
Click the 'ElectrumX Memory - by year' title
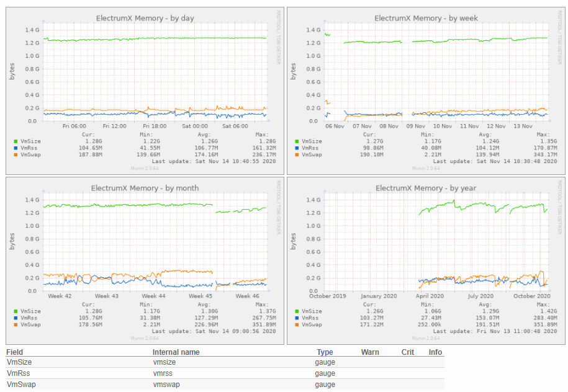pos(426,188)
